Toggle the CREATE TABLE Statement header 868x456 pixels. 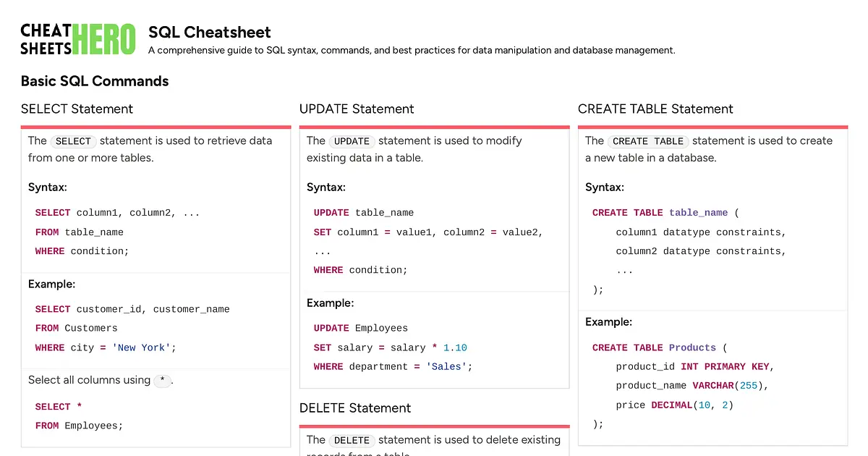[x=655, y=109]
